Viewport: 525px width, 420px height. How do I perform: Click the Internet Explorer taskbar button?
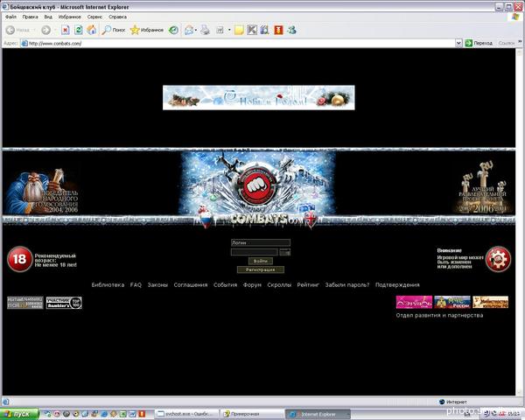tap(318, 414)
